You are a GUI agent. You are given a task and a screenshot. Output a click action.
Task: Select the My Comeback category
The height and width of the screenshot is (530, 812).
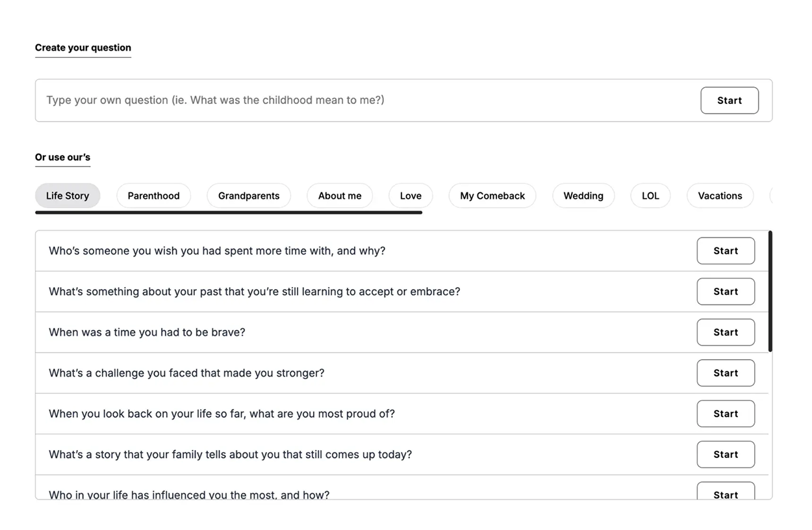click(x=492, y=196)
